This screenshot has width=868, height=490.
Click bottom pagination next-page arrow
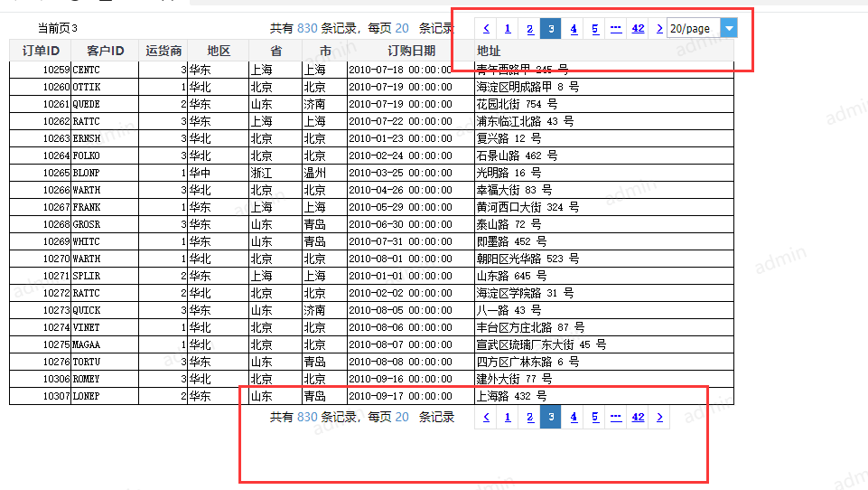coord(659,417)
